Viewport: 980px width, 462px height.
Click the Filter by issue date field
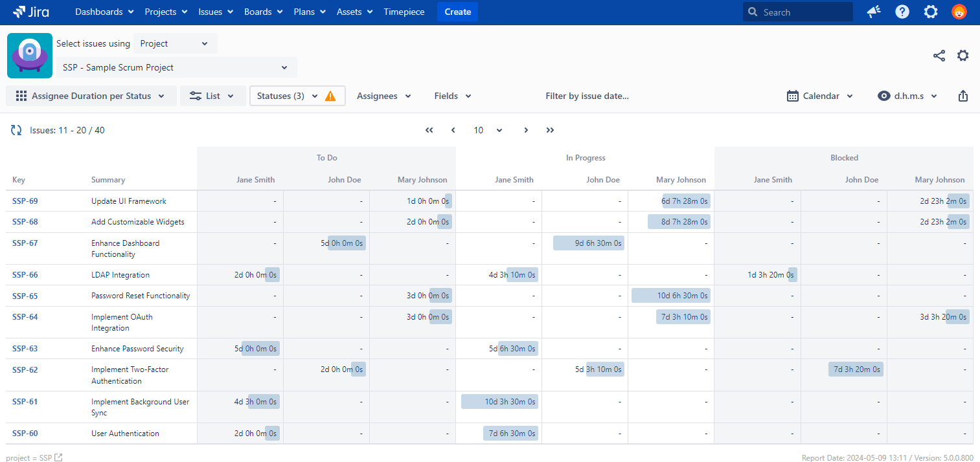click(587, 95)
